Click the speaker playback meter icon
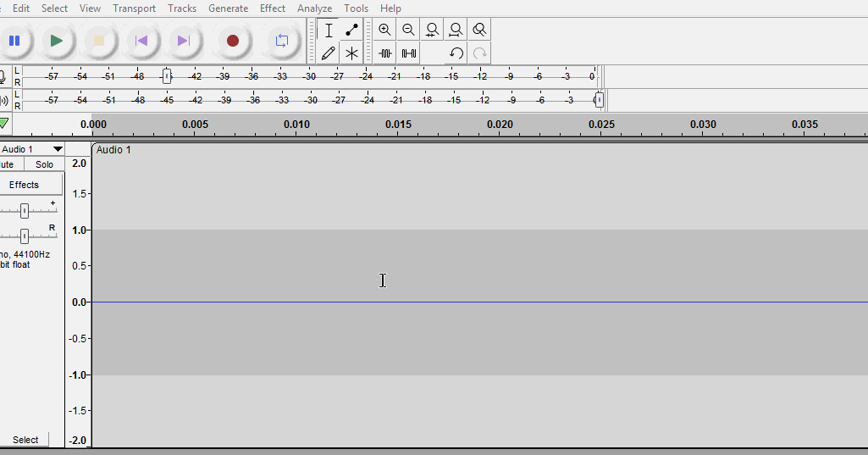The width and height of the screenshot is (868, 455). tap(4, 100)
